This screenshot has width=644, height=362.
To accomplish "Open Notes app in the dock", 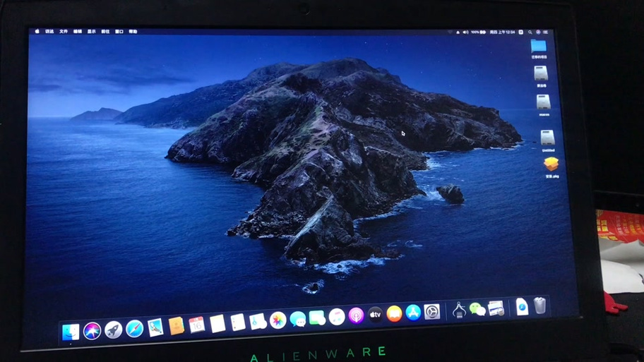I will [x=217, y=323].
